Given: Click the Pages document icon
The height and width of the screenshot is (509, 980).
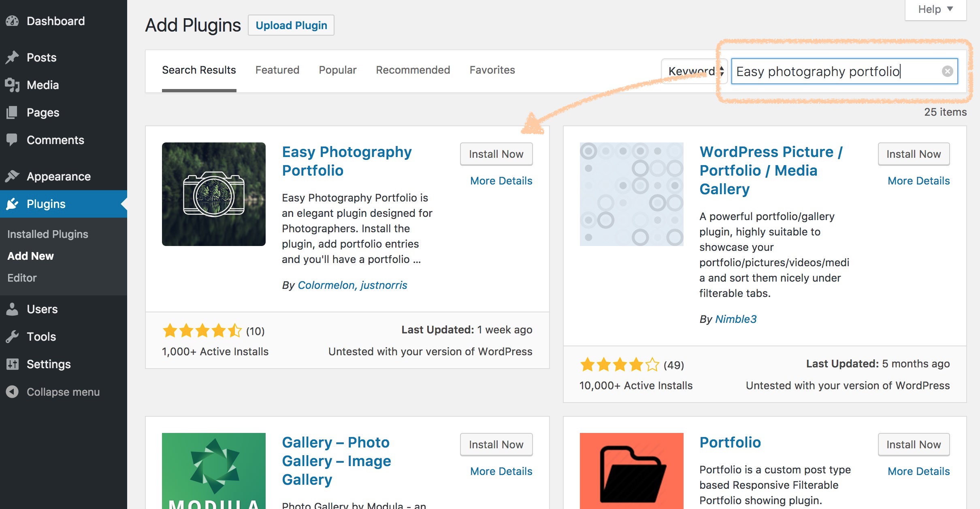Looking at the screenshot, I should (x=13, y=112).
